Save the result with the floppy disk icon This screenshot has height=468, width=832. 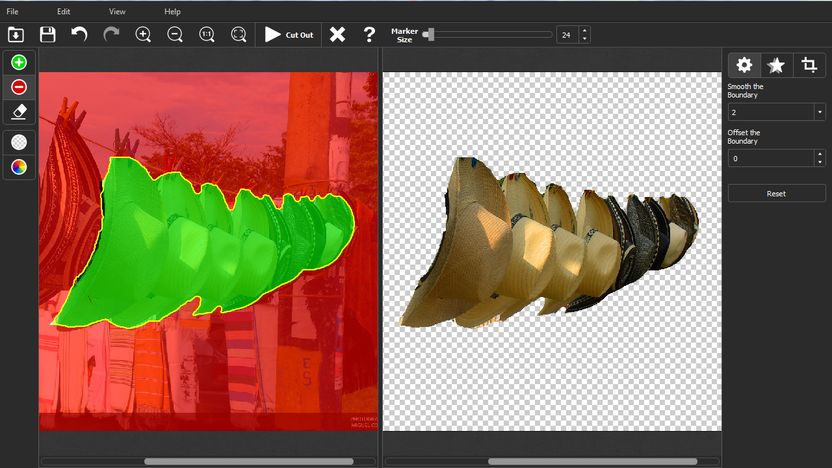tap(48, 35)
